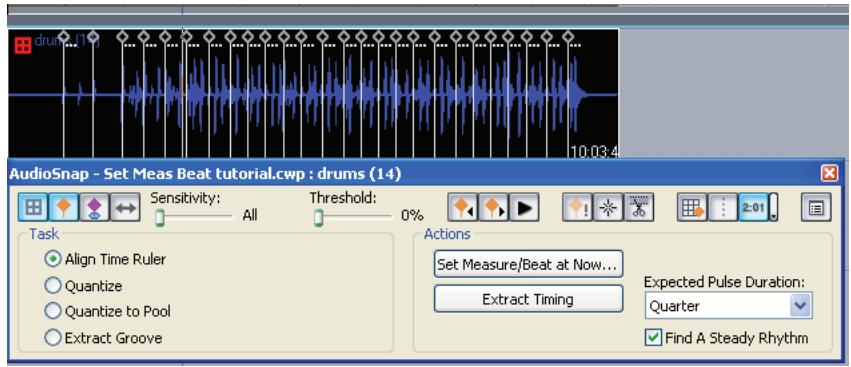Image resolution: width=851 pixels, height=367 pixels.
Task: Select the Quantize to Pool option
Action: (53, 311)
